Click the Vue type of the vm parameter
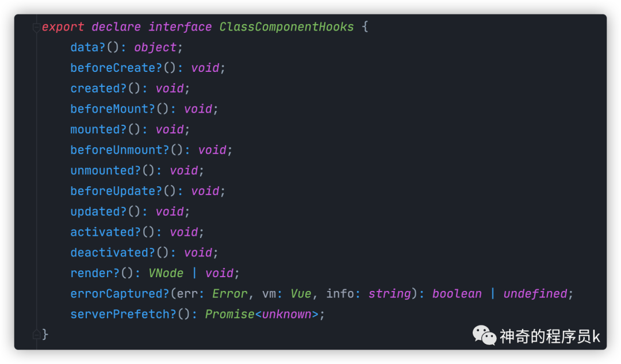The width and height of the screenshot is (621, 364). click(301, 294)
